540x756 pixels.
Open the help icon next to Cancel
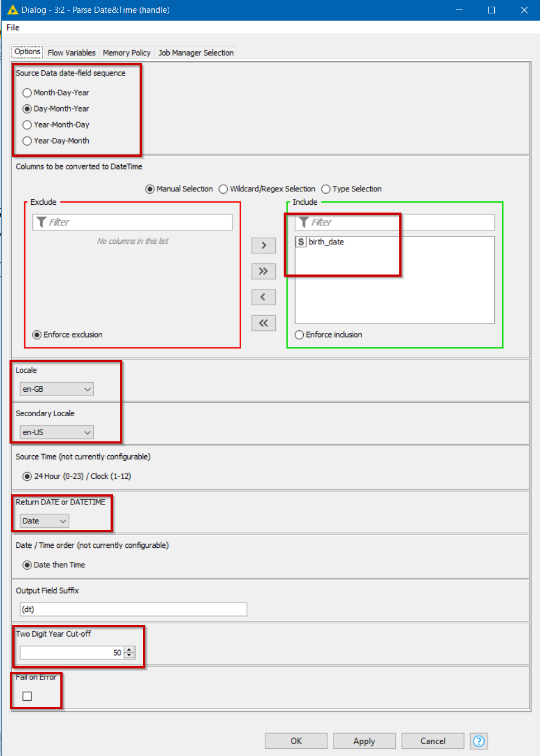click(x=479, y=741)
